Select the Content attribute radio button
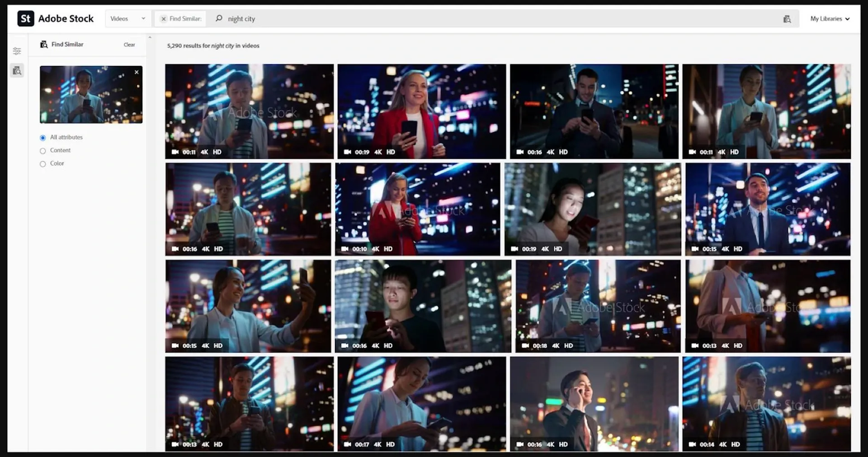 coord(43,151)
